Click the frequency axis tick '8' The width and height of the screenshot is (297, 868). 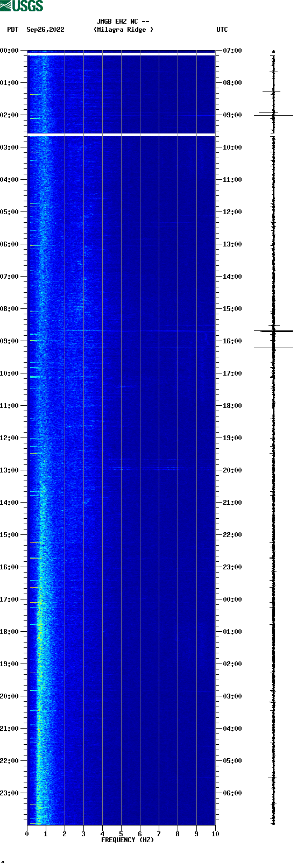tap(178, 834)
